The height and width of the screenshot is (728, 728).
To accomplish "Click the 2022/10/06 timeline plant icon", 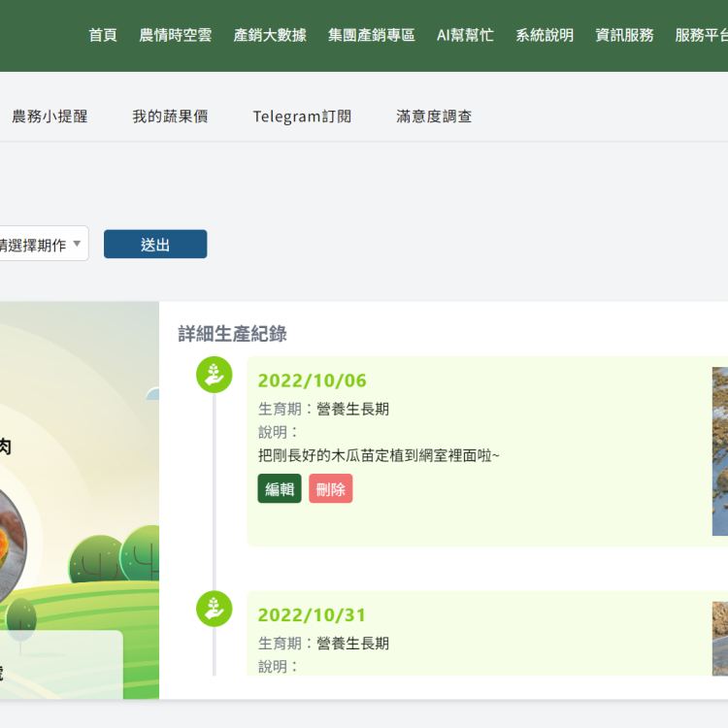I will tap(215, 375).
